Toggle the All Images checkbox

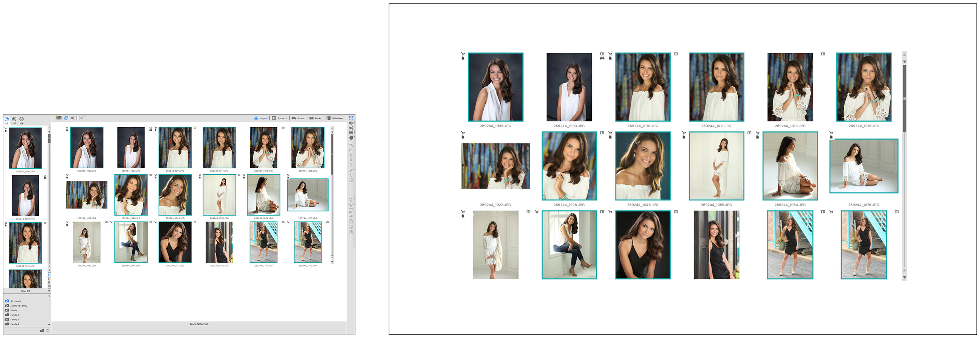click(x=7, y=301)
